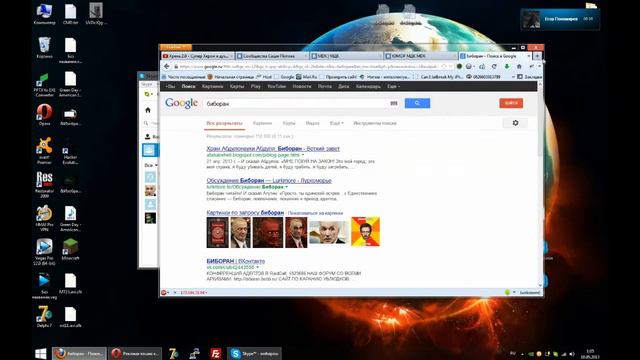Image resolution: width=640 pixels, height=360 pixels.
Task: Open a new tab with plus button
Action: click(x=537, y=56)
